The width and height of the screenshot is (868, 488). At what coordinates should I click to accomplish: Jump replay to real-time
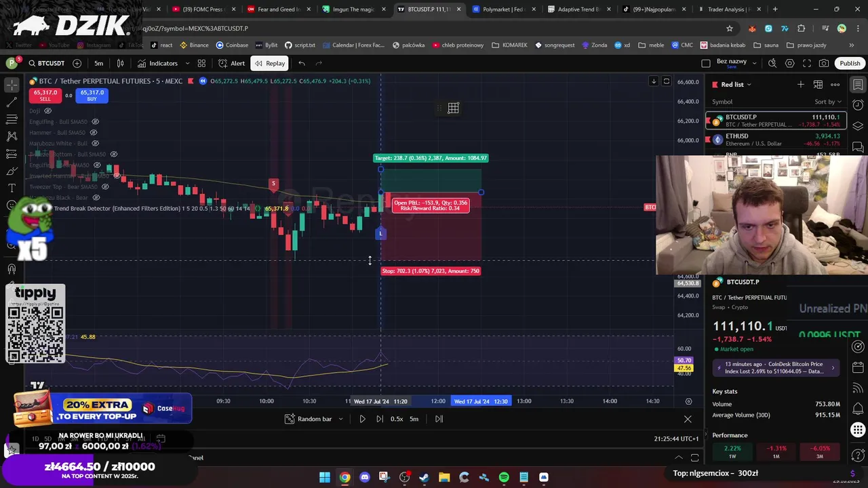[439, 419]
